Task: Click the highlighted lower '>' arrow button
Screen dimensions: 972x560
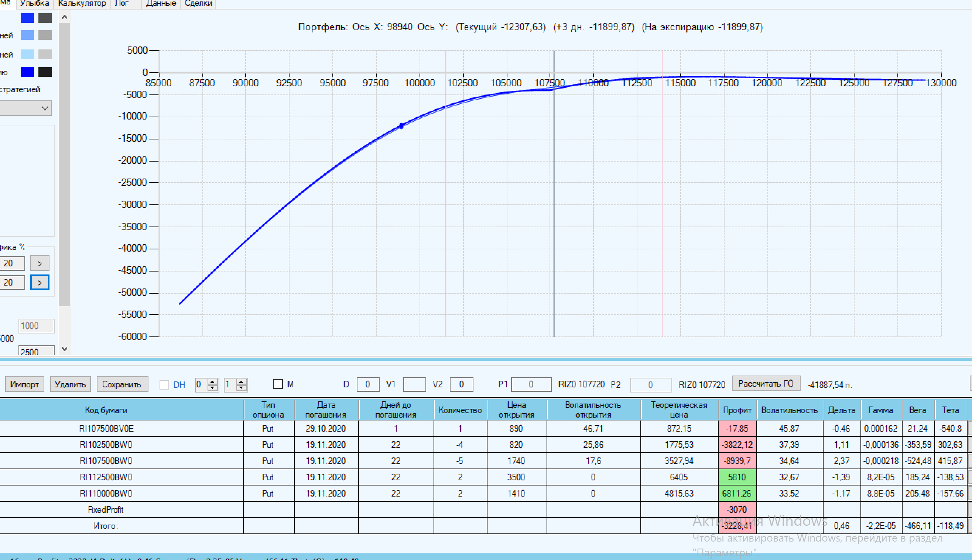Action: 40,283
